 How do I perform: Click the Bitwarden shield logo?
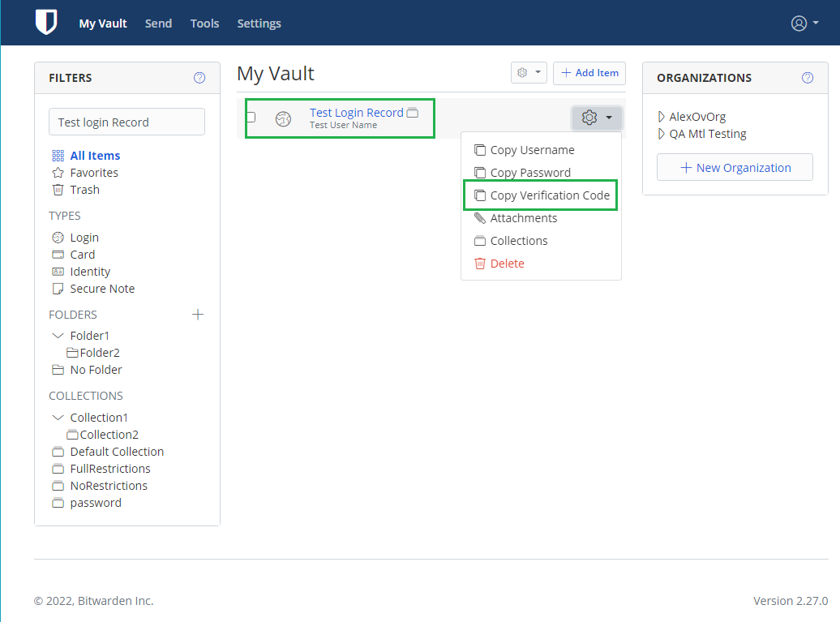click(46, 22)
